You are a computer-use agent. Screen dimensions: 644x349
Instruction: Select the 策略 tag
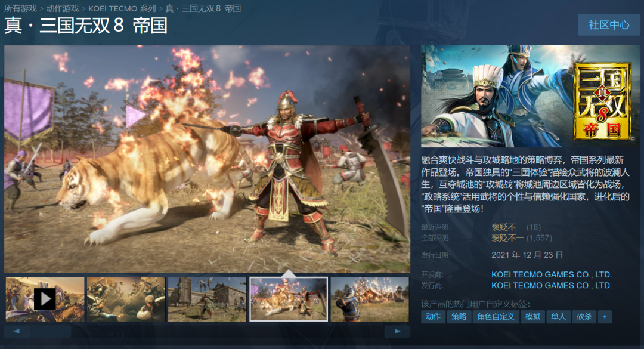pos(459,317)
